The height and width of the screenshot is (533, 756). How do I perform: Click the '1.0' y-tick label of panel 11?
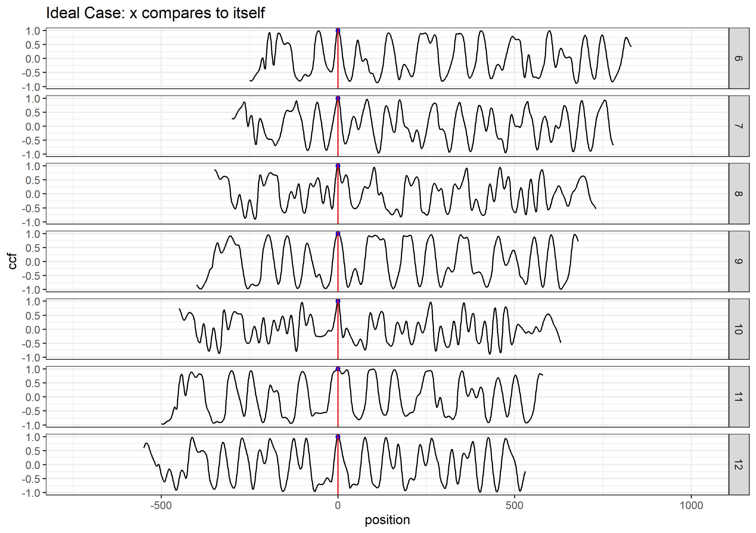(32, 369)
